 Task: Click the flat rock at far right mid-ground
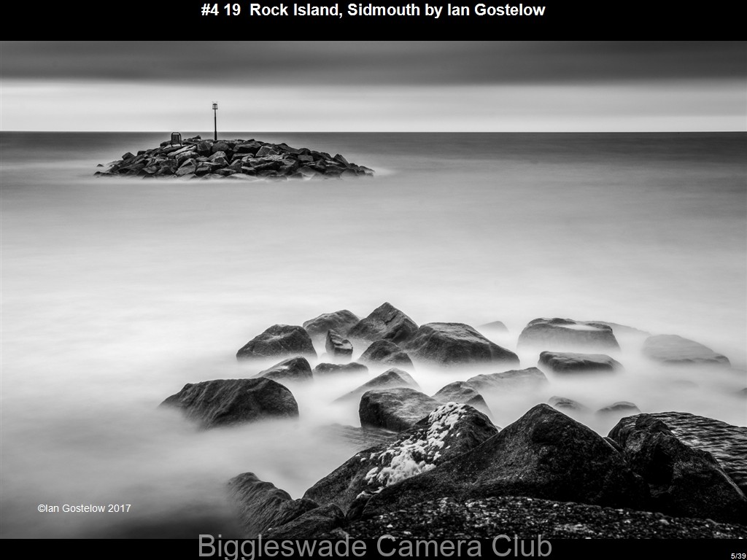tap(684, 351)
